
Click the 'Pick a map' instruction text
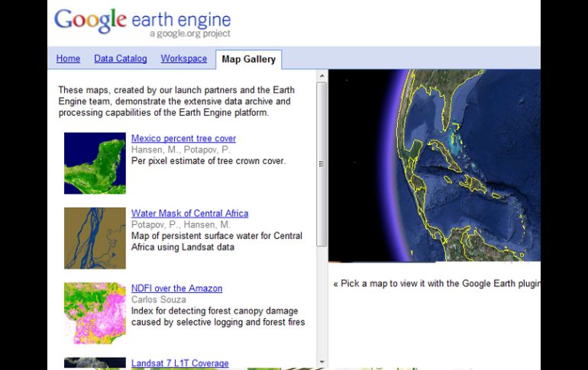tap(437, 284)
